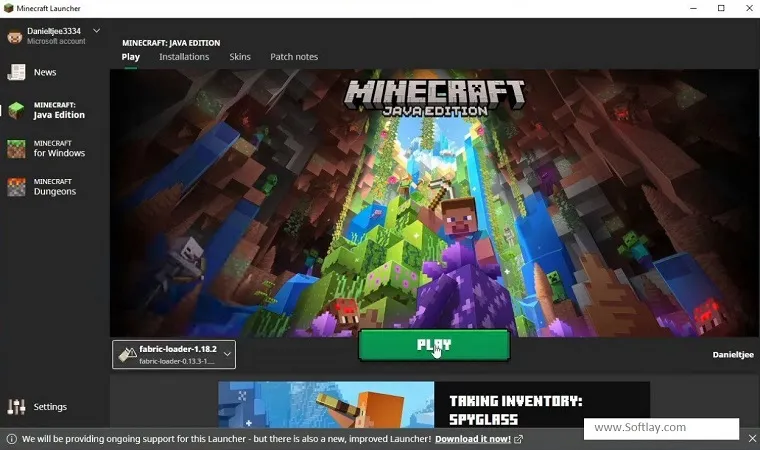Viewport: 760px width, 450px height.
Task: Click the Microsoft account label
Action: point(56,41)
